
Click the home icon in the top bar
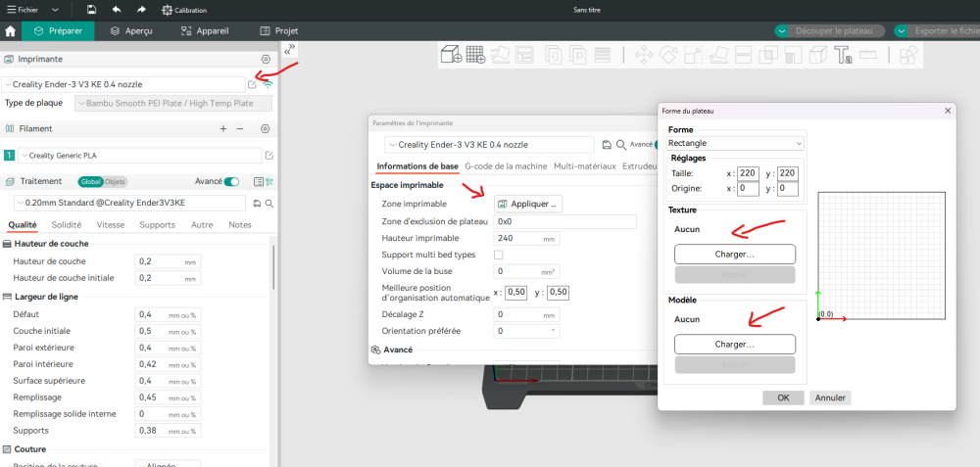(x=10, y=30)
